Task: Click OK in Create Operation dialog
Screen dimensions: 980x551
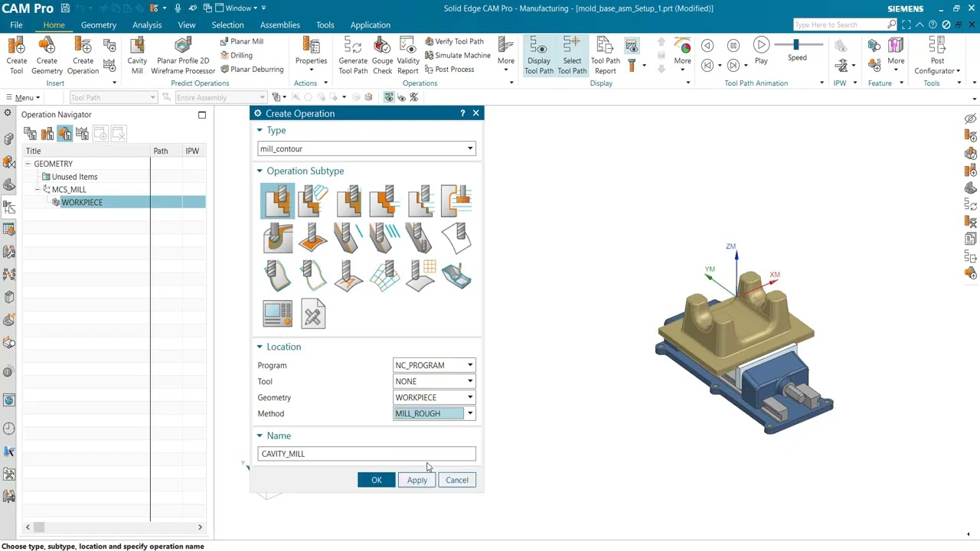Action: point(377,480)
